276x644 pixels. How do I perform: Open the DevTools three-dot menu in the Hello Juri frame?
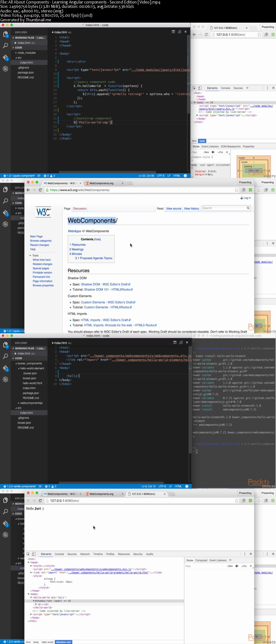(245, 554)
